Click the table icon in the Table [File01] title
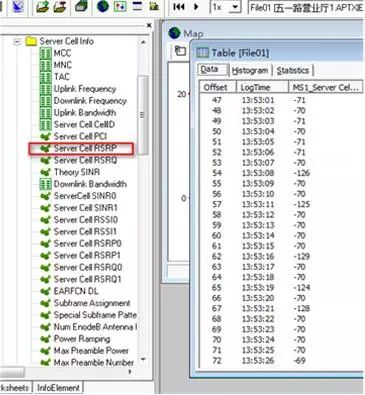 pos(202,53)
